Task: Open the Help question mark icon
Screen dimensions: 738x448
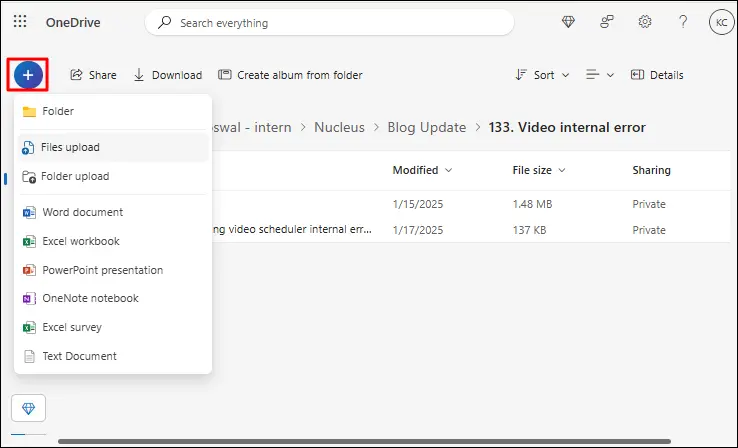Action: click(x=683, y=22)
